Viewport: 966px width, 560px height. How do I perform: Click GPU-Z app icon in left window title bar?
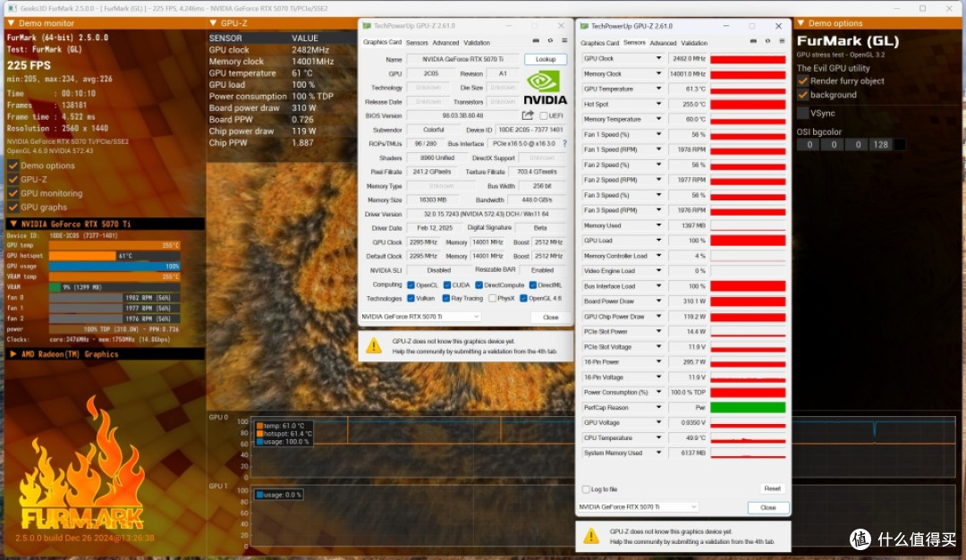[367, 26]
